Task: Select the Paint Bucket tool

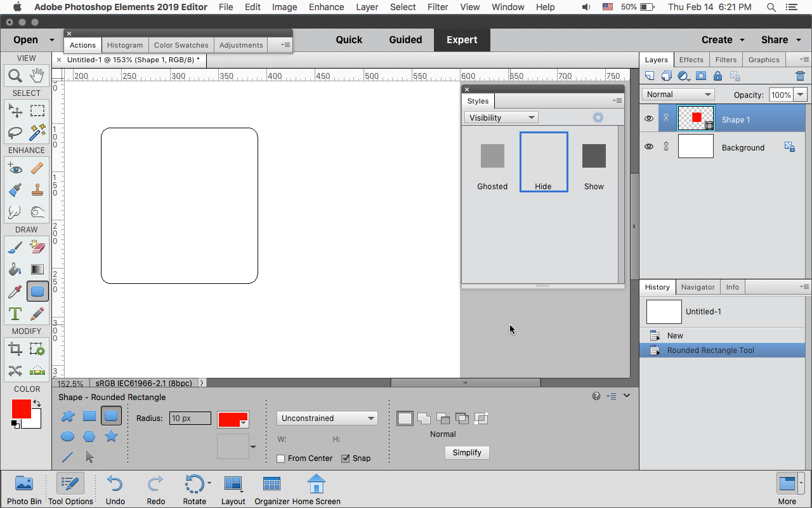Action: [x=15, y=269]
